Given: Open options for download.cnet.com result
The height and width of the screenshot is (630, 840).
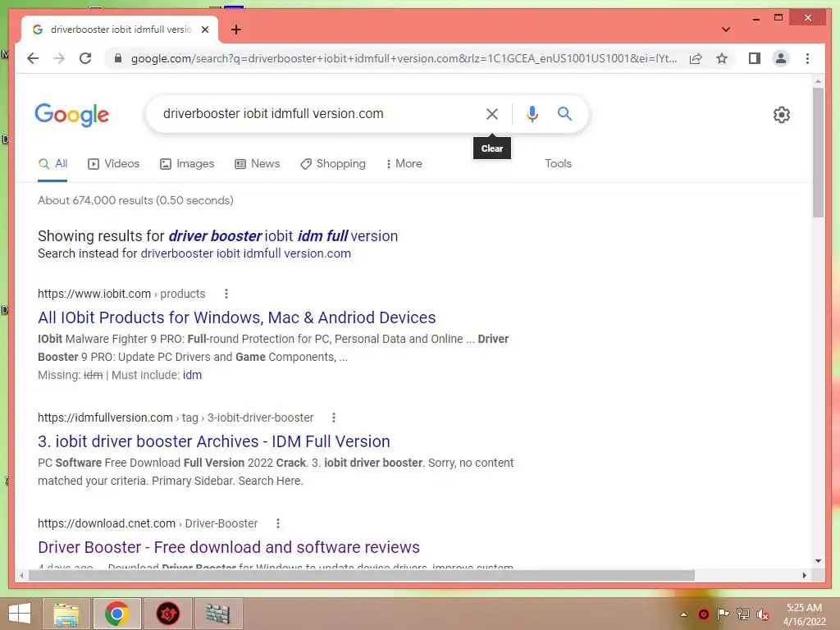Looking at the screenshot, I should (277, 523).
